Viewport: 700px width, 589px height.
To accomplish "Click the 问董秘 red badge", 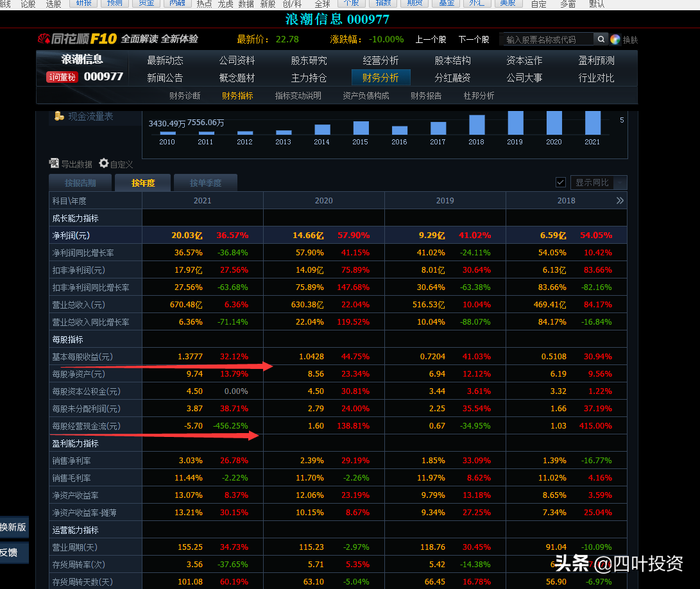I will click(x=62, y=77).
